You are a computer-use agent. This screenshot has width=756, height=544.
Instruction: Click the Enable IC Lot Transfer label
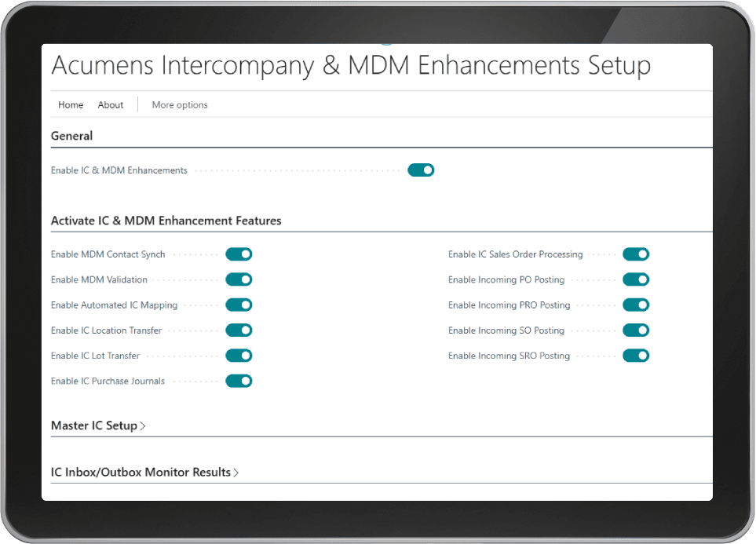[96, 356]
